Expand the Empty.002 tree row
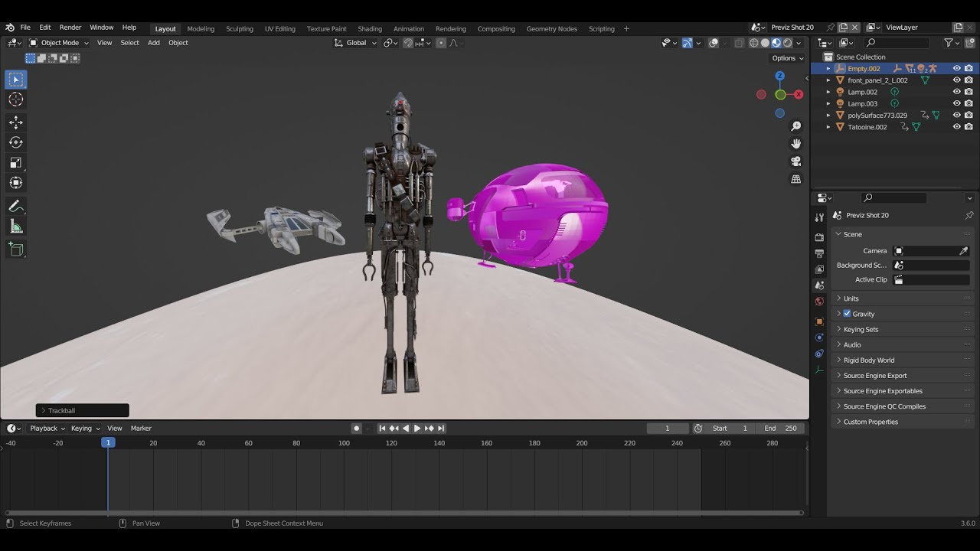Screen dimensions: 980x551 (828, 69)
